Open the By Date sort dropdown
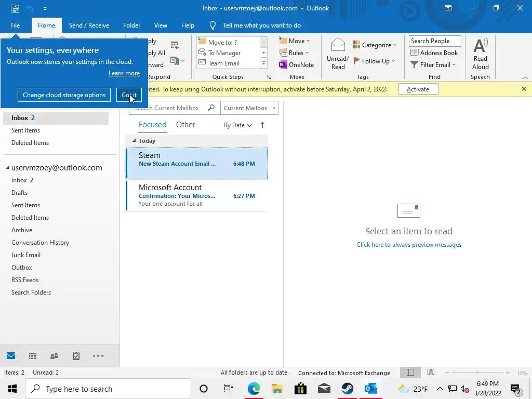Viewport: 532px width, 399px height. [x=237, y=125]
